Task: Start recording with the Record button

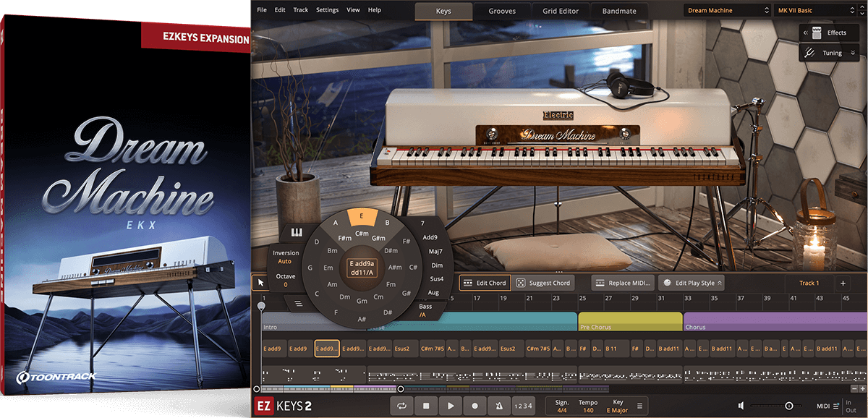Action: pos(475,406)
